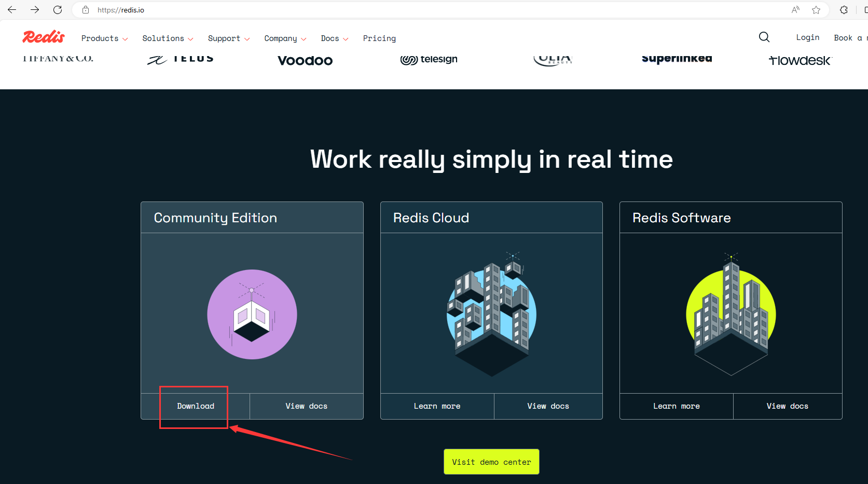Click the TELUS customer logo
The height and width of the screenshot is (484, 868).
(180, 59)
